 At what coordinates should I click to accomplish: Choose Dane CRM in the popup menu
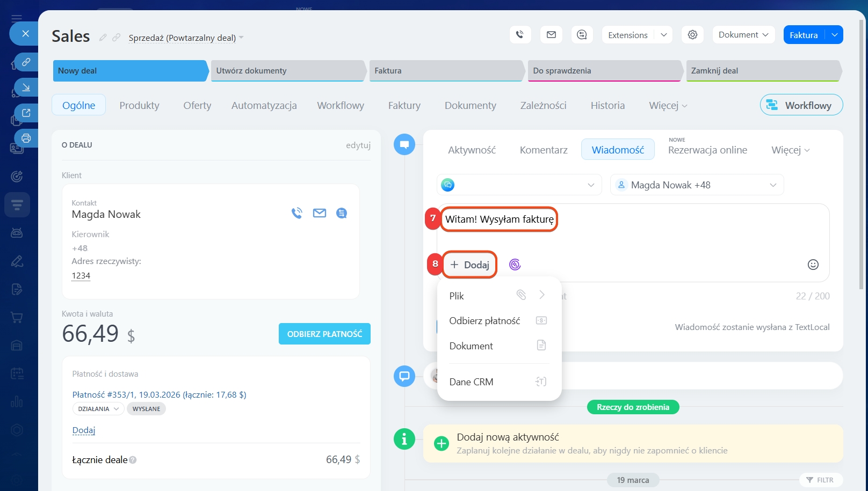pyautogui.click(x=471, y=382)
